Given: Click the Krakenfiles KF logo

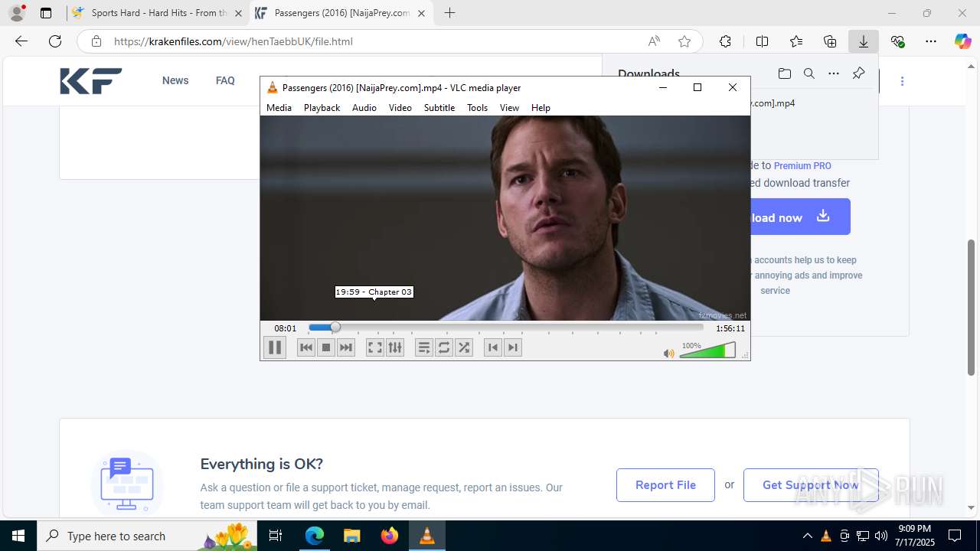Looking at the screenshot, I should point(91,80).
